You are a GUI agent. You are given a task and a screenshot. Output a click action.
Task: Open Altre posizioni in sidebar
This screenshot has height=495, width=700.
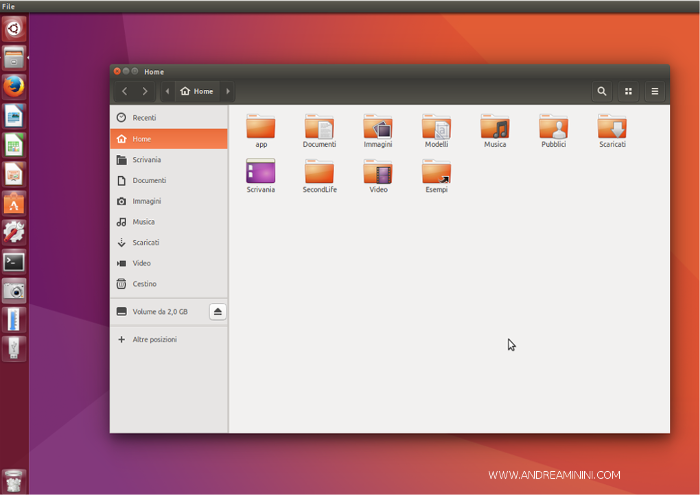pos(154,340)
